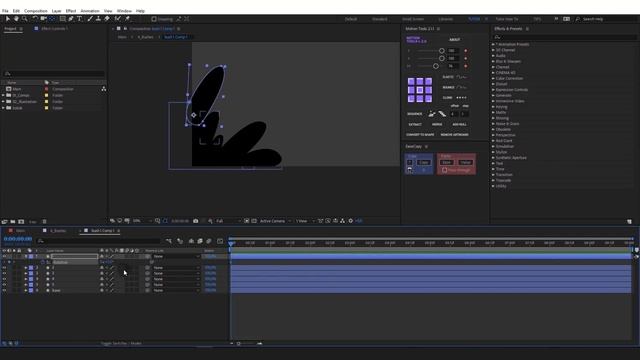The width and height of the screenshot is (640, 360).
Task: Open the Active Camera view dropdown
Action: (x=276, y=221)
